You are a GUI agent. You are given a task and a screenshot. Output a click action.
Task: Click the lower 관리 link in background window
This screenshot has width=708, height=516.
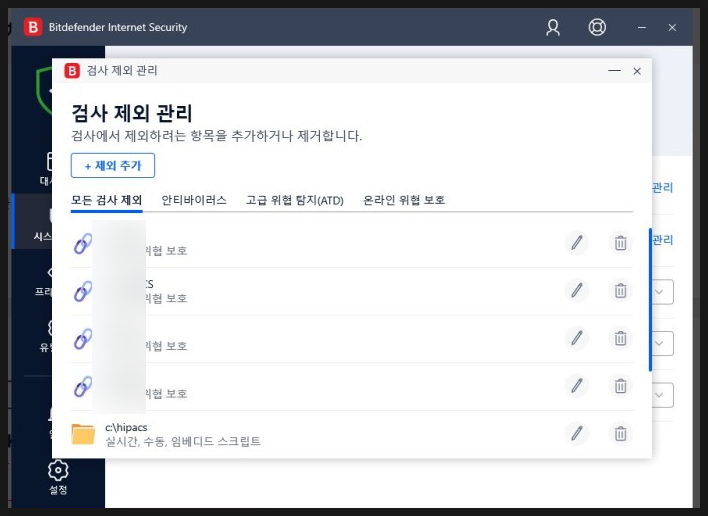coord(662,240)
